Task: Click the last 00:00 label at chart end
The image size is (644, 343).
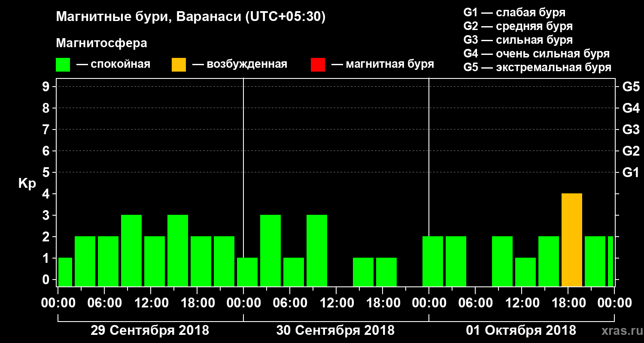Action: (615, 303)
